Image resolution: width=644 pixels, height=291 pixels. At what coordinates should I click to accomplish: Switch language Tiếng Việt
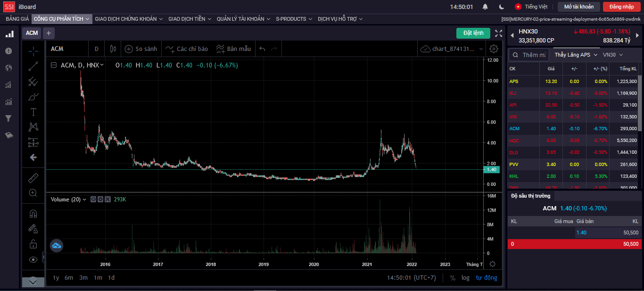(x=531, y=7)
